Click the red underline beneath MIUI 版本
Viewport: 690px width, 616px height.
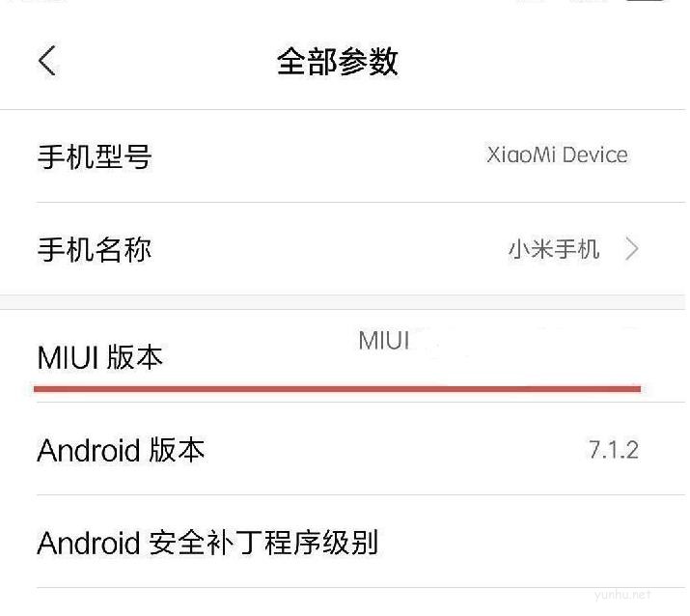pyautogui.click(x=337, y=388)
